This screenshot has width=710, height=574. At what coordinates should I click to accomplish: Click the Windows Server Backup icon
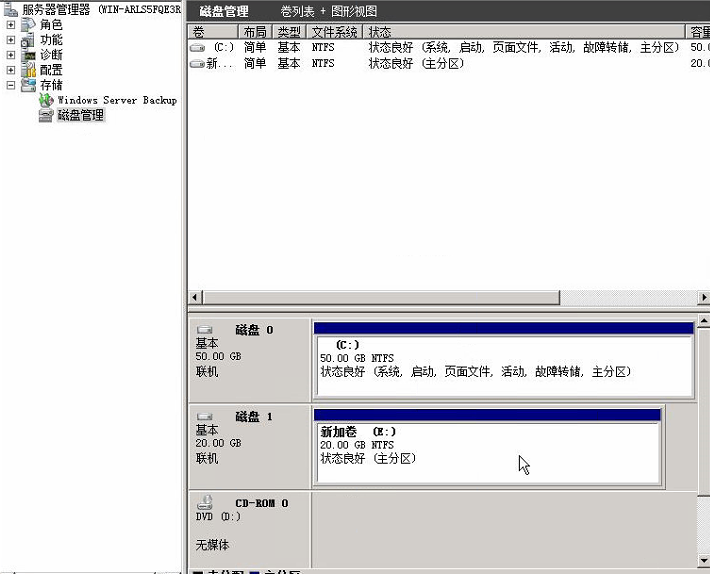(46, 100)
